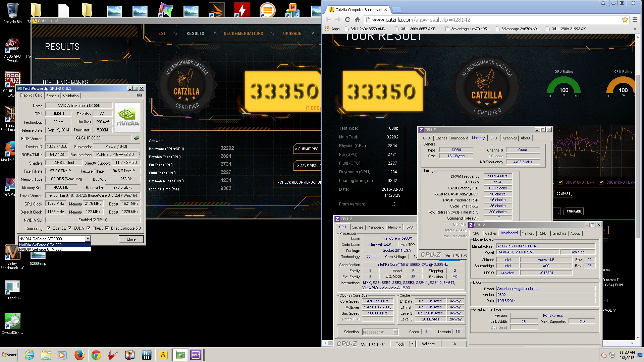Click the OK button in CPU-Z
The height and width of the screenshot is (362, 644).
tap(454, 344)
